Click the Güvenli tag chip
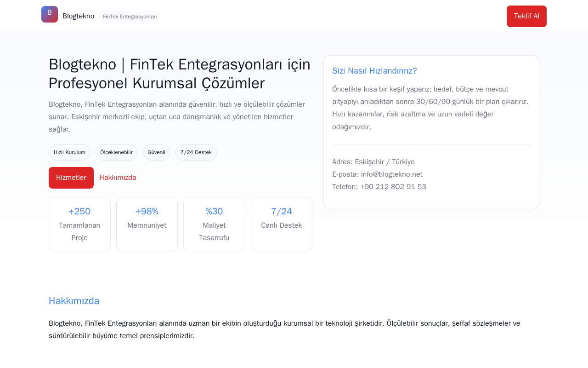 pyautogui.click(x=157, y=152)
